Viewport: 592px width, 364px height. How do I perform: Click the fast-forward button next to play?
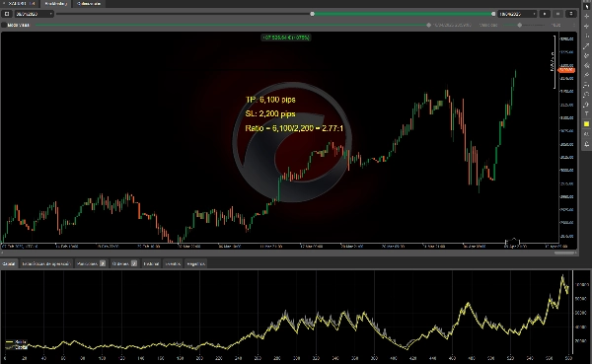557,14
